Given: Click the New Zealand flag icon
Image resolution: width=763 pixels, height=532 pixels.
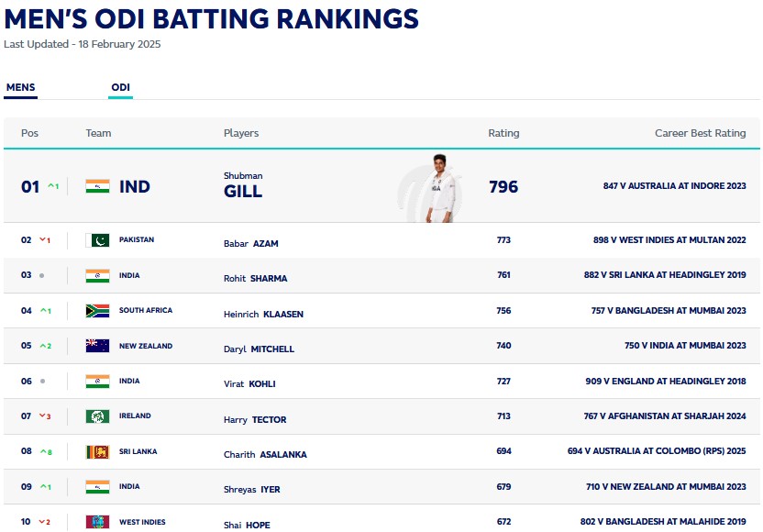Looking at the screenshot, I should [97, 346].
